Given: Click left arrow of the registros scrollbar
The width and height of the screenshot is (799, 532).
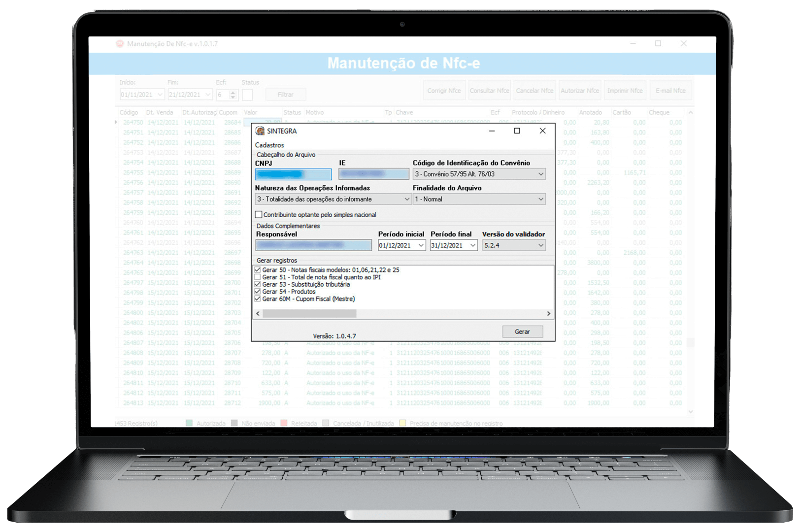Looking at the screenshot, I should point(258,314).
